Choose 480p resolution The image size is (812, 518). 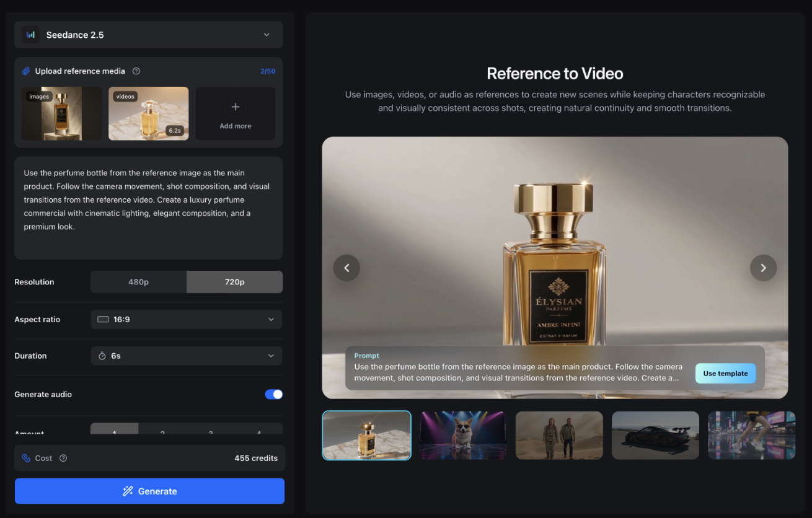pos(138,282)
